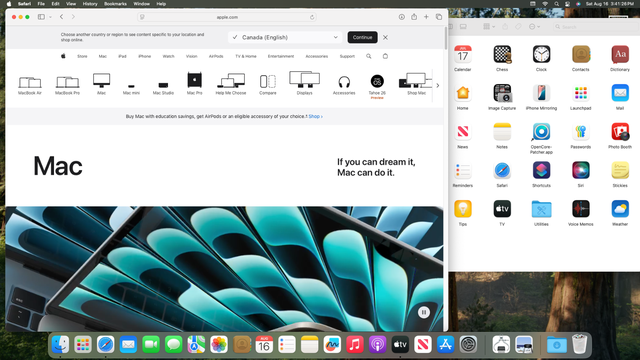The height and width of the screenshot is (360, 640).
Task: Open the iPhone navigation tab
Action: pos(144,56)
